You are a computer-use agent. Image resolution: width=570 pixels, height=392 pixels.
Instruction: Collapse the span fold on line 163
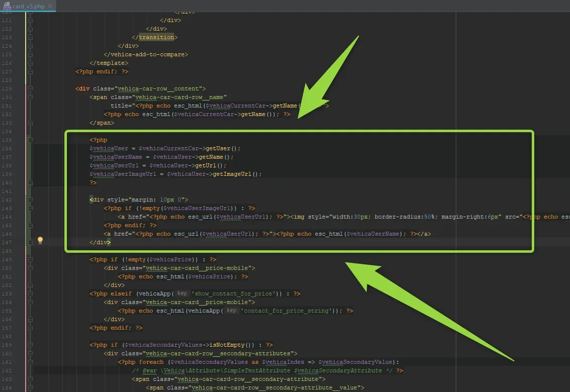tap(31, 379)
